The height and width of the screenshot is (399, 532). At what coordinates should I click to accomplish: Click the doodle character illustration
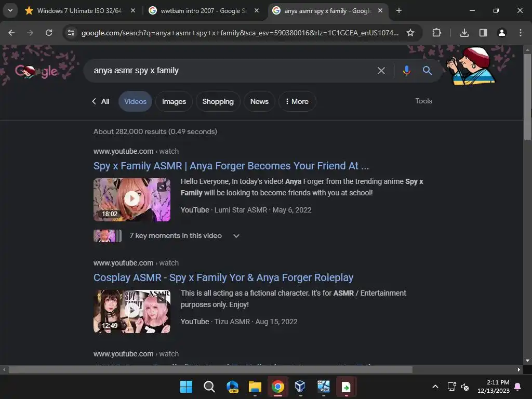tap(471, 66)
